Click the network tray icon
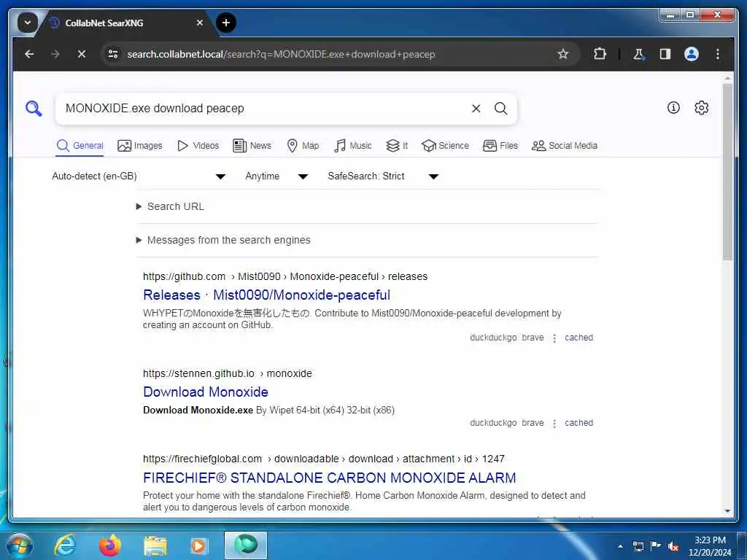Screen dimensions: 747x560 (x=638, y=546)
